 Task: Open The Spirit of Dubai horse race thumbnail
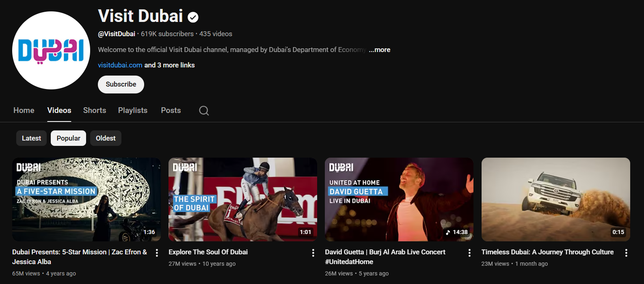(x=243, y=199)
